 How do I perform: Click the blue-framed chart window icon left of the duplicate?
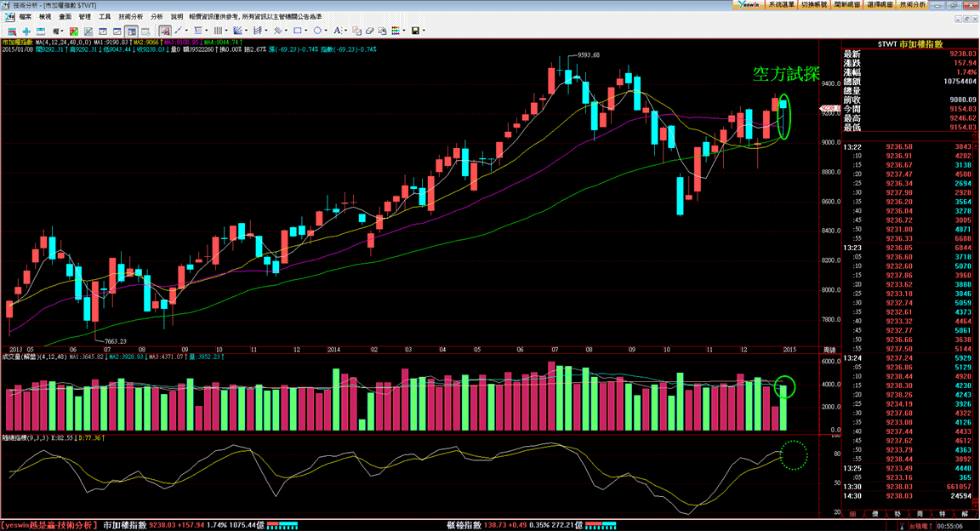[x=102, y=31]
